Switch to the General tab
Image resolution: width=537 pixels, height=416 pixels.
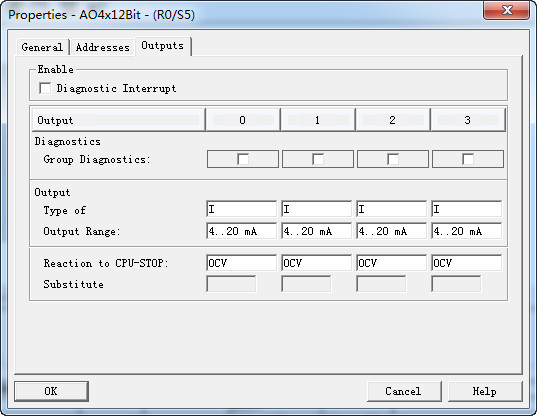42,47
